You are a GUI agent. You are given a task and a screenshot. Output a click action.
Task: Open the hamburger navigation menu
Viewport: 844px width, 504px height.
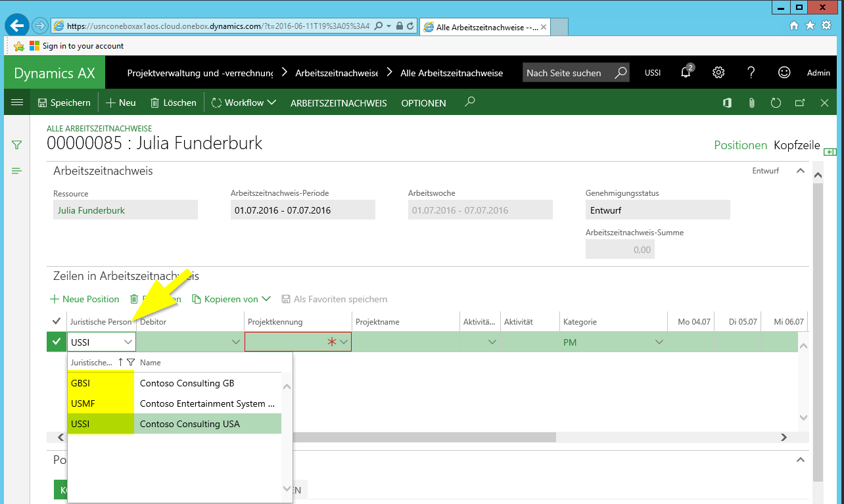18,103
